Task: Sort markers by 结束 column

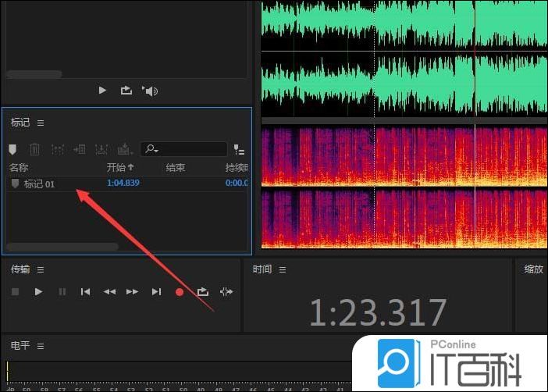Action: pos(175,168)
